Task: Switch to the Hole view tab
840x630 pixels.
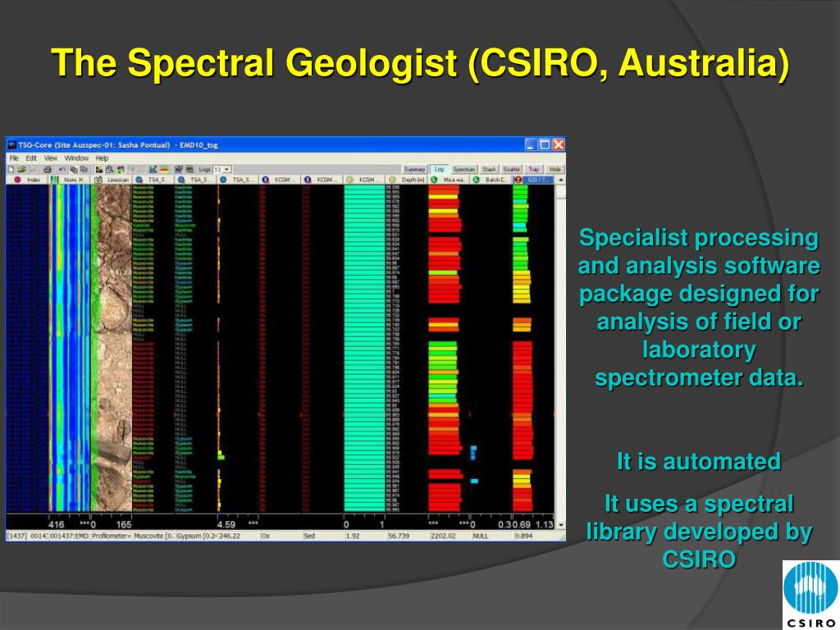Action: (x=555, y=169)
